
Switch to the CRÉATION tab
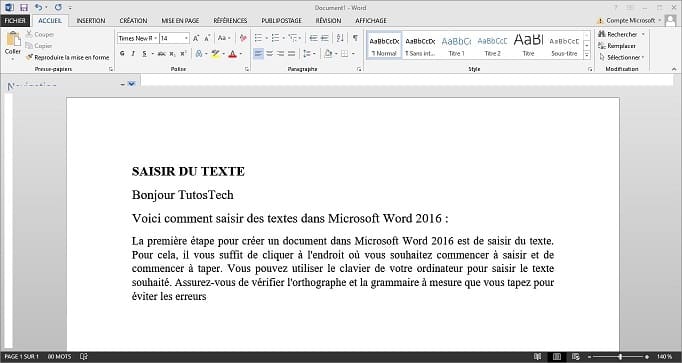pos(133,20)
